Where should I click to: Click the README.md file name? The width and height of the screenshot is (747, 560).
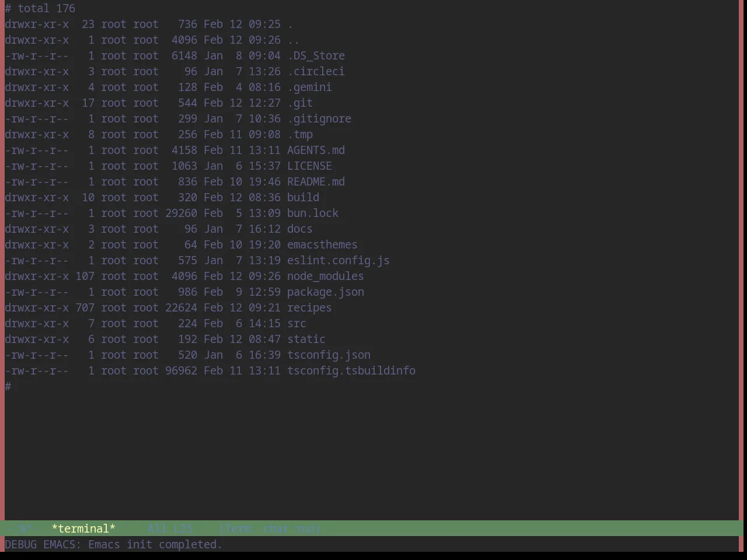click(316, 181)
